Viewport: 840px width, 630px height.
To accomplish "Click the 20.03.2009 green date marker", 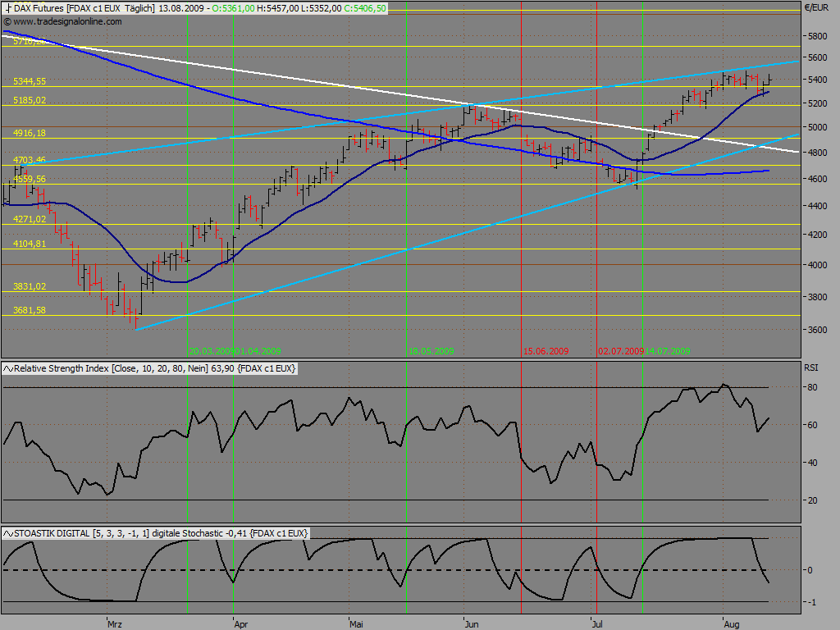I will (x=212, y=351).
